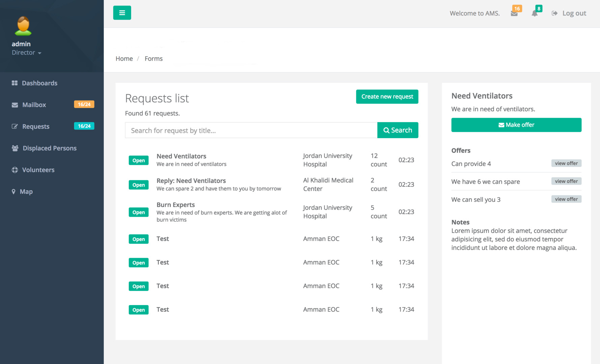View offer for Can provide 4
Screen dimensions: 600x364
(x=566, y=163)
